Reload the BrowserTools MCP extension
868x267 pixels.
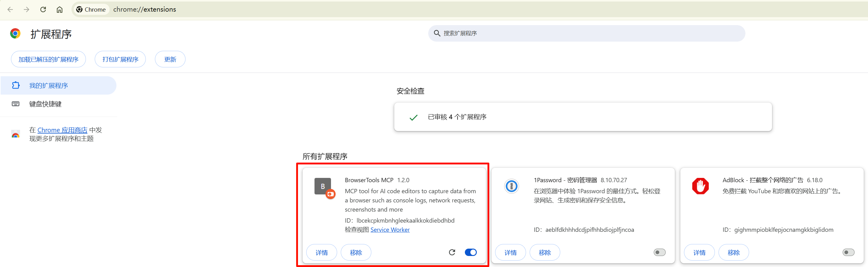(452, 252)
